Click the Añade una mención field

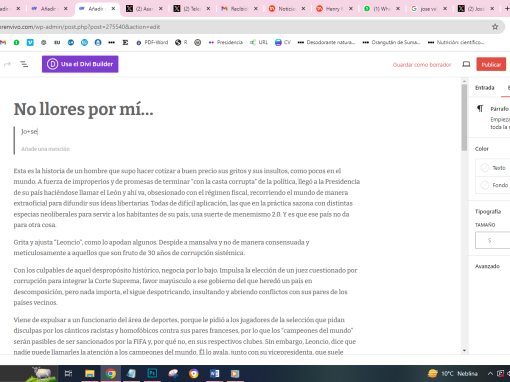coord(46,149)
